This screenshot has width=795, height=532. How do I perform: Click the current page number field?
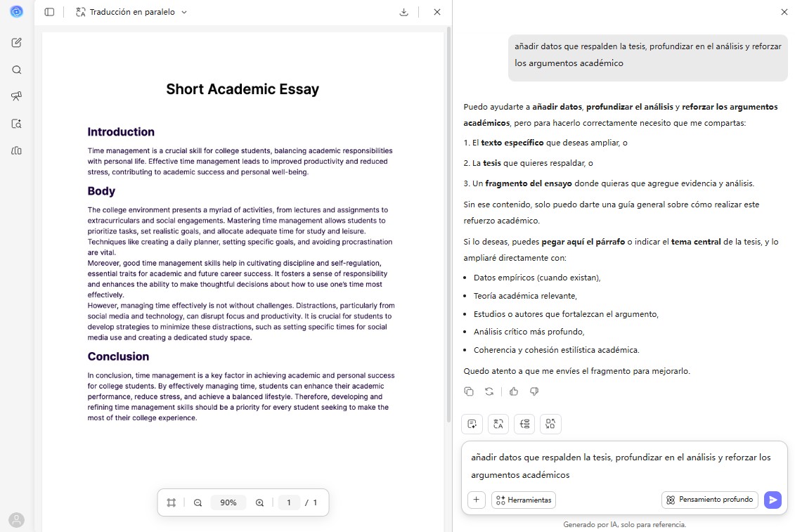click(x=289, y=502)
